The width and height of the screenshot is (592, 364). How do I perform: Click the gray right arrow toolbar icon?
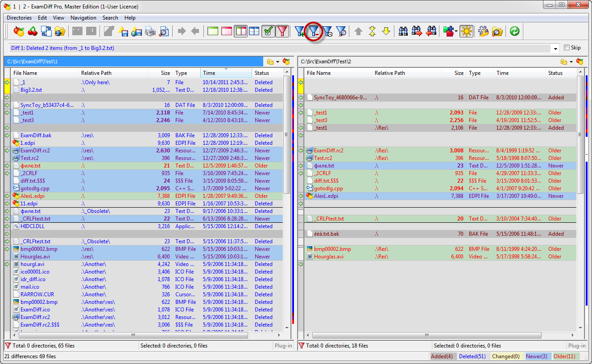tap(182, 31)
